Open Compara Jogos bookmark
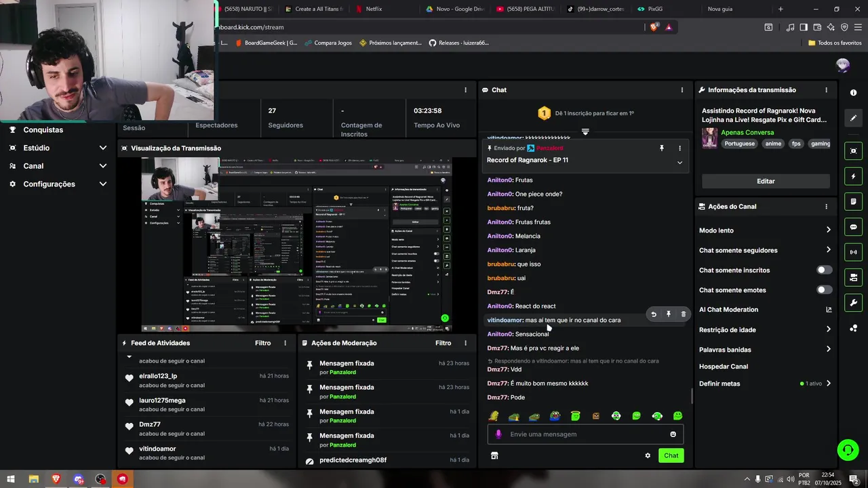The height and width of the screenshot is (488, 868). (x=328, y=43)
